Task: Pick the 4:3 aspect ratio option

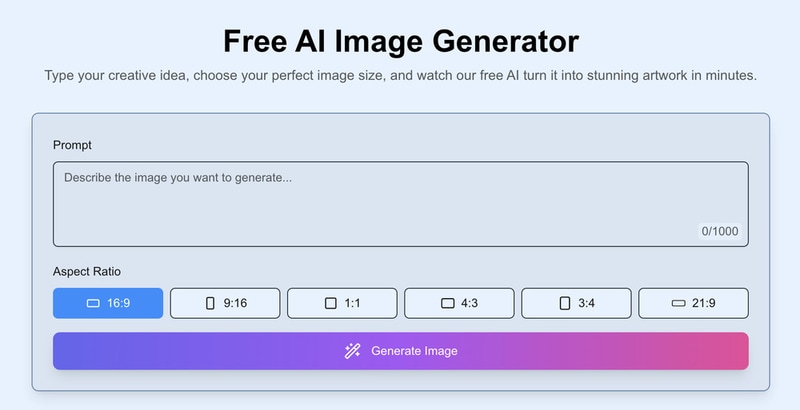Action: (x=459, y=303)
